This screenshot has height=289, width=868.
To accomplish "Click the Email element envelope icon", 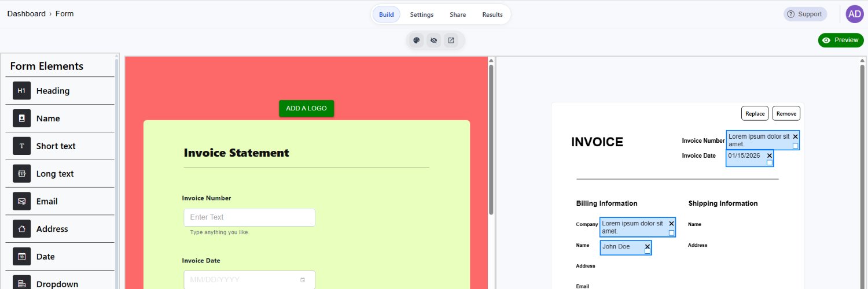I will tap(21, 201).
